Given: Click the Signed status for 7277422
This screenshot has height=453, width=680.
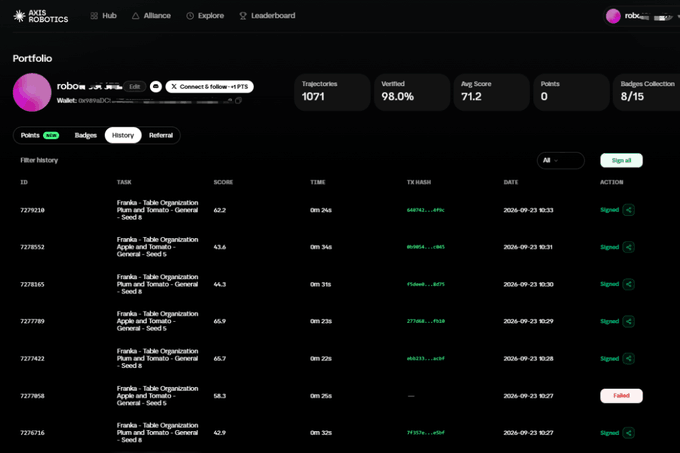Looking at the screenshot, I should coord(609,358).
